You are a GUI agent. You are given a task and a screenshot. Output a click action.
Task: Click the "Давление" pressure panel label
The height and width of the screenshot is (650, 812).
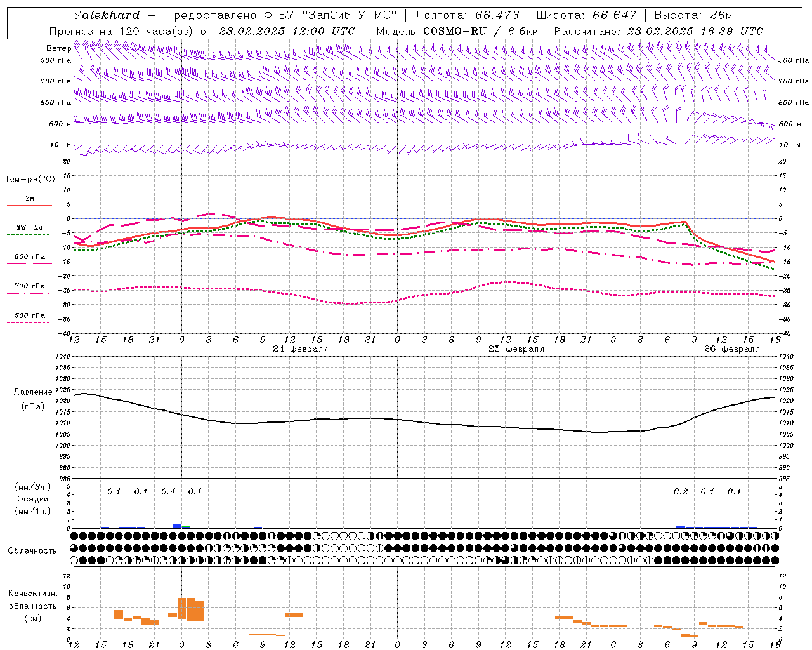[x=32, y=392]
